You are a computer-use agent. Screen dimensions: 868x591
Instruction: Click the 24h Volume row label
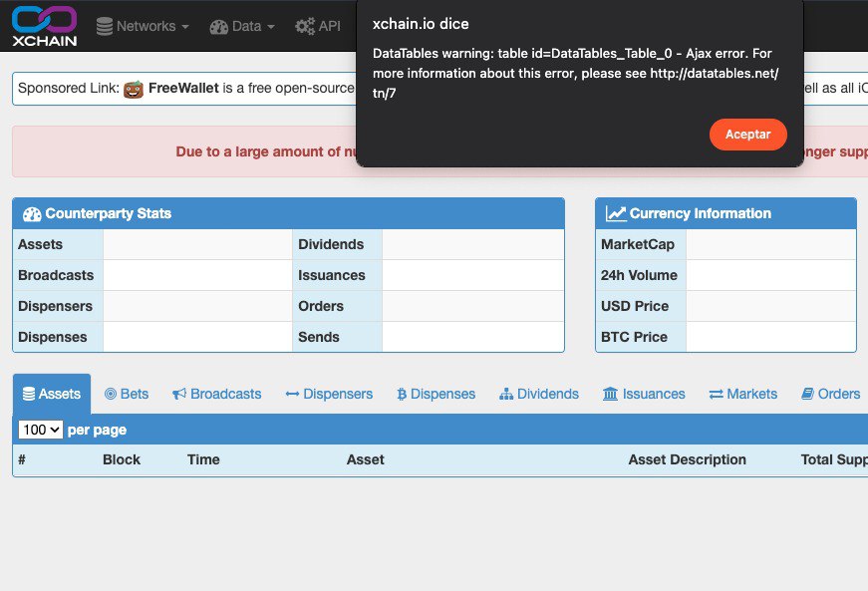pyautogui.click(x=639, y=275)
